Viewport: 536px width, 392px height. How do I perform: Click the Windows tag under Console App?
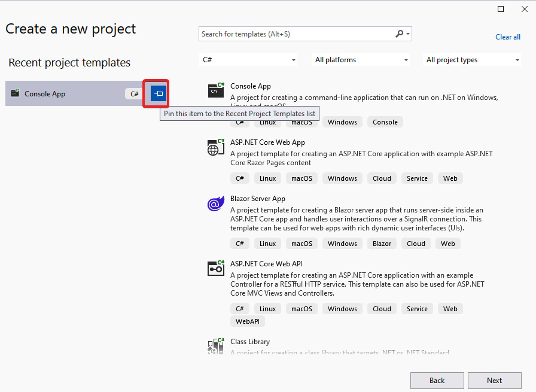click(342, 122)
